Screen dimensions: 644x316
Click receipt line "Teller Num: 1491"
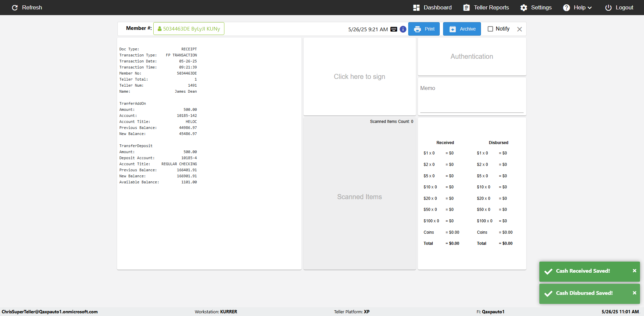[x=158, y=85]
